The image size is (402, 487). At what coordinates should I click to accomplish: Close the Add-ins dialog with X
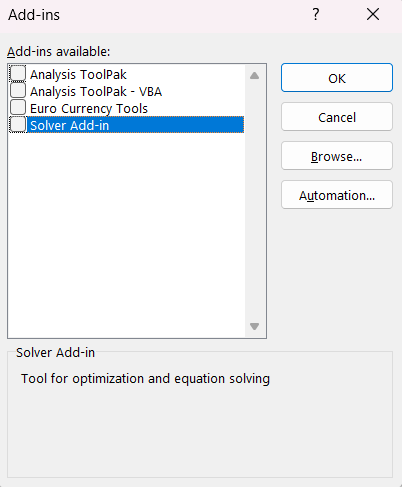coord(373,14)
